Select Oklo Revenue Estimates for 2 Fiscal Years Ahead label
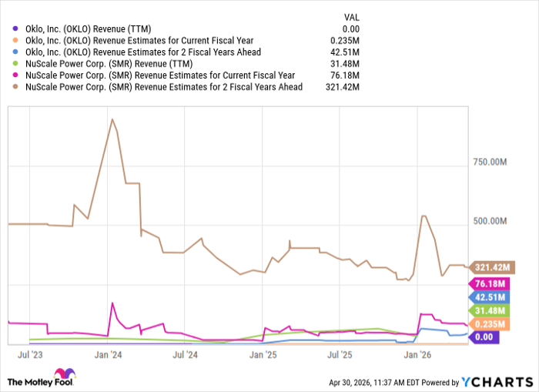This screenshot has width=539, height=392. [x=143, y=52]
